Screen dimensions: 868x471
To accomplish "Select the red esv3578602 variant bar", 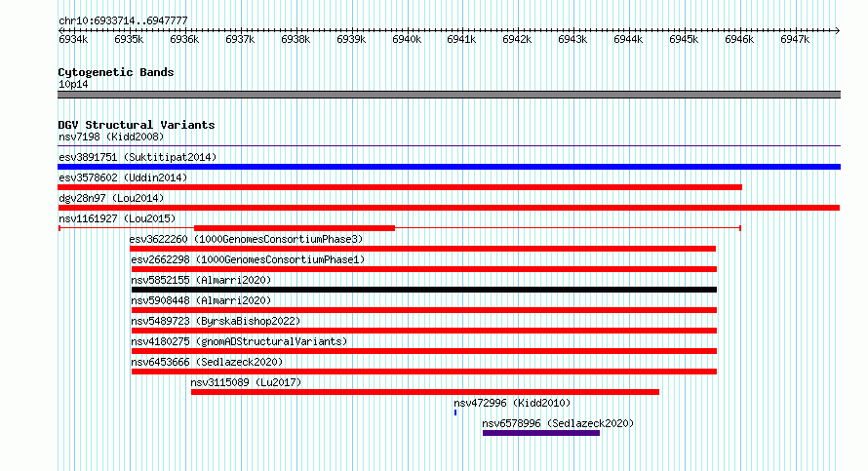I will point(400,187).
